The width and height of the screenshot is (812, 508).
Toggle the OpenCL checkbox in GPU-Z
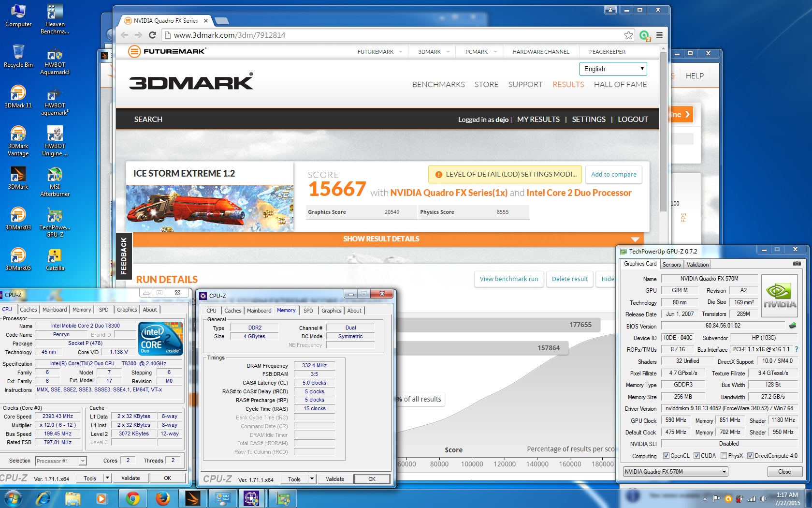coord(666,456)
